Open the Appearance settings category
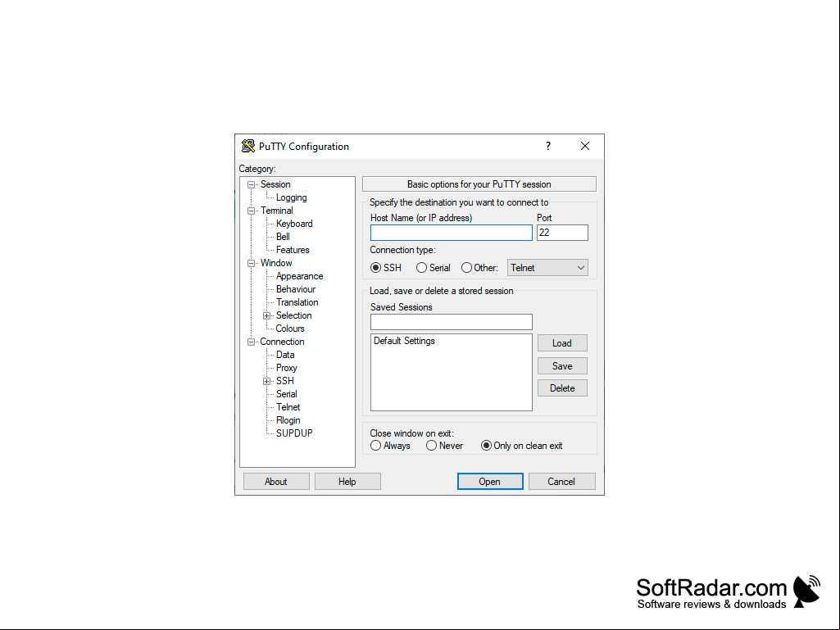The height and width of the screenshot is (630, 840). pyautogui.click(x=299, y=276)
